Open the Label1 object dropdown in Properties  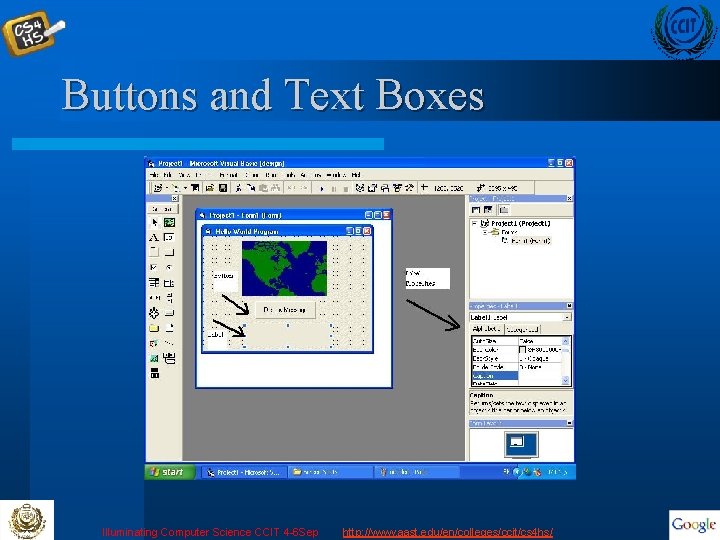pyautogui.click(x=568, y=317)
